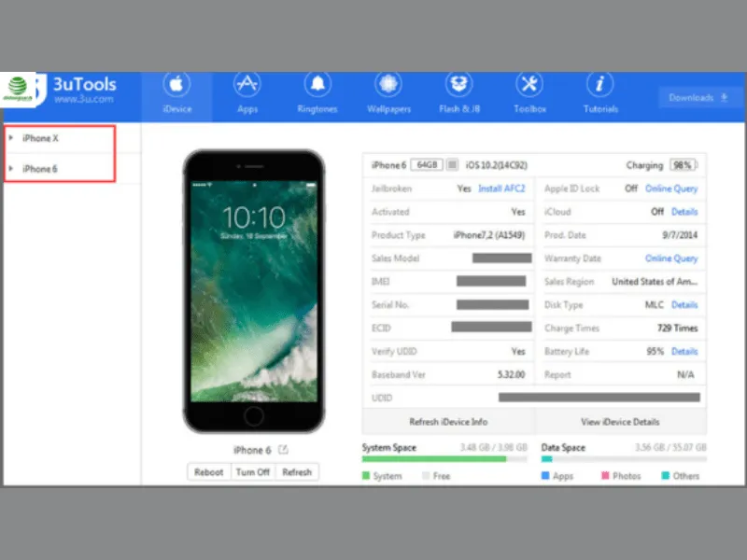Switch to the Toolbox tab label
Viewport: 747px width, 560px height.
[x=529, y=109]
